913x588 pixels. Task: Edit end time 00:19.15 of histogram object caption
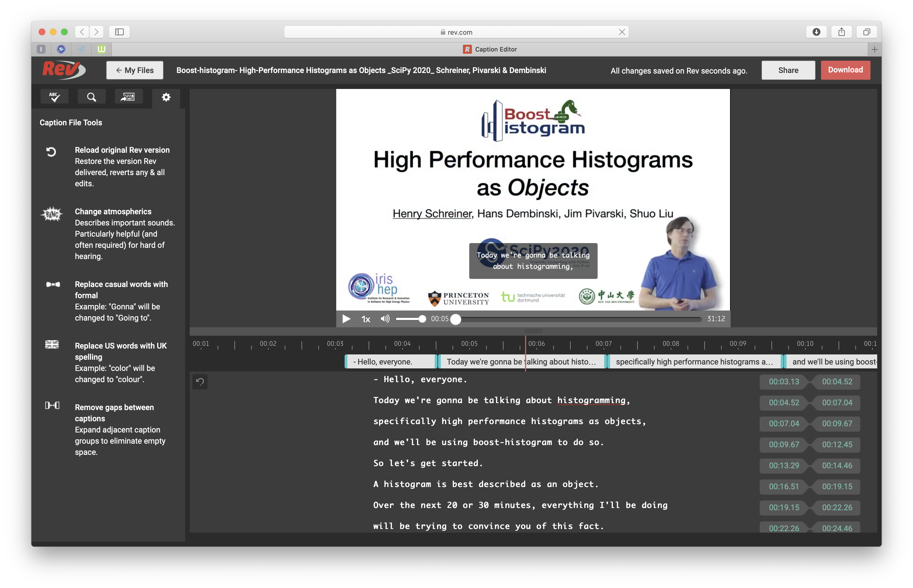click(x=837, y=486)
